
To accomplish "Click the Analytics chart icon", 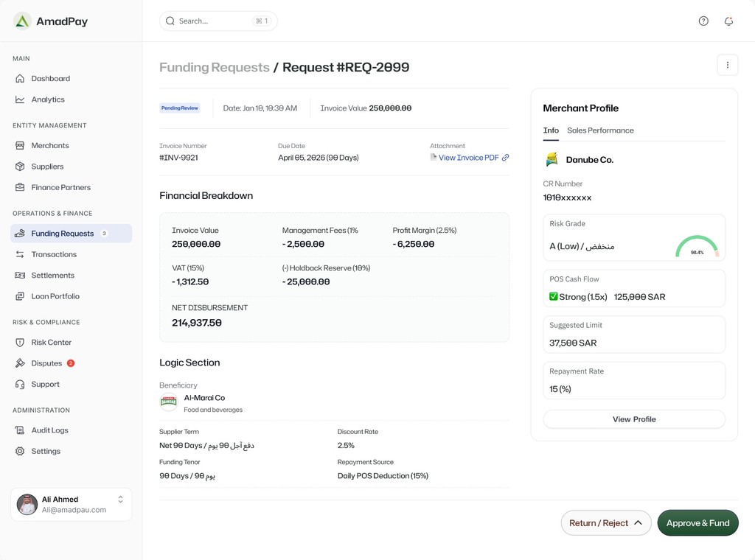I will click(x=20, y=99).
